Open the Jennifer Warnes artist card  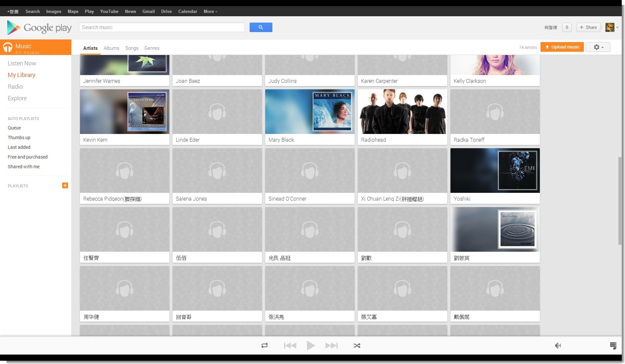[x=125, y=70]
